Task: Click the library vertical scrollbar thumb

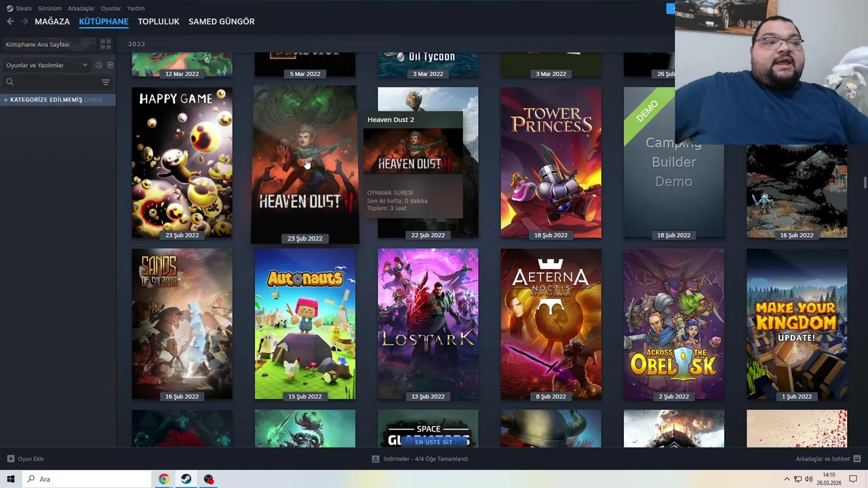Action: click(865, 183)
